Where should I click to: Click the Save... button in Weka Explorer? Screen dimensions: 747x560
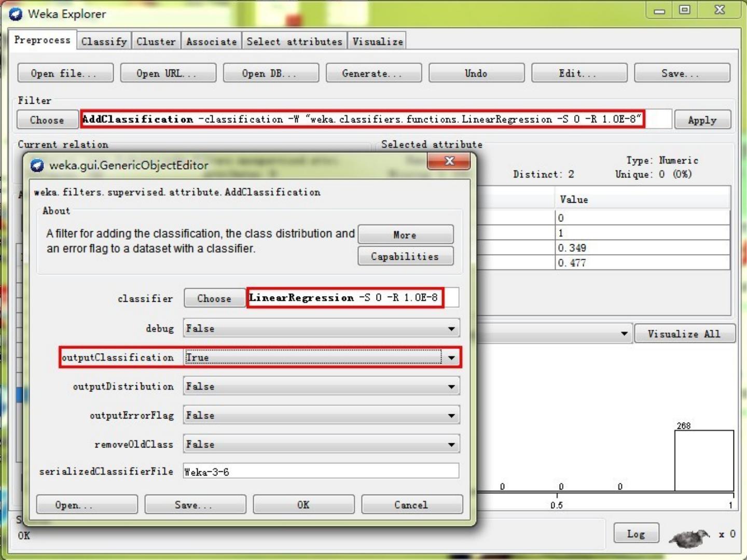682,73
